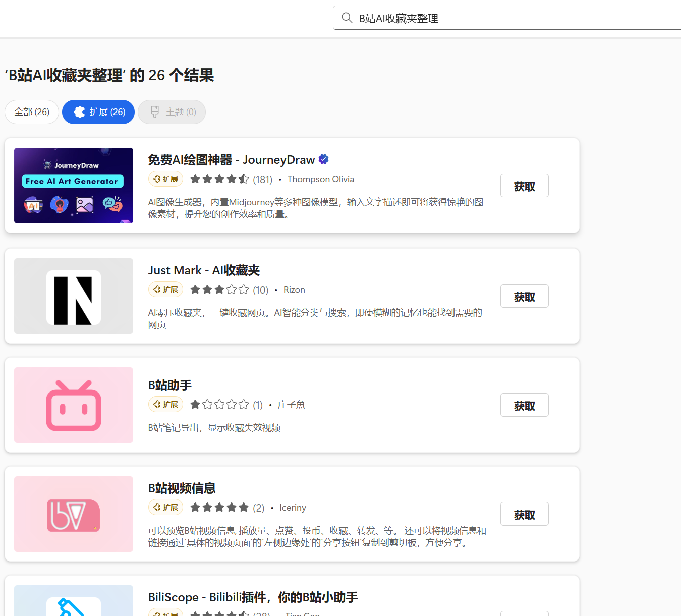Screen dimensions: 681x616
Task: Click 获取 for B站视频信息
Action: (524, 514)
